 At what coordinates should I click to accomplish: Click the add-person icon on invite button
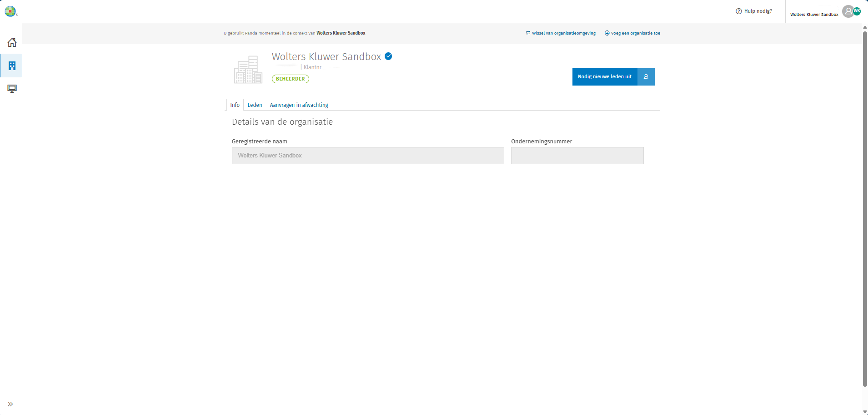[646, 77]
